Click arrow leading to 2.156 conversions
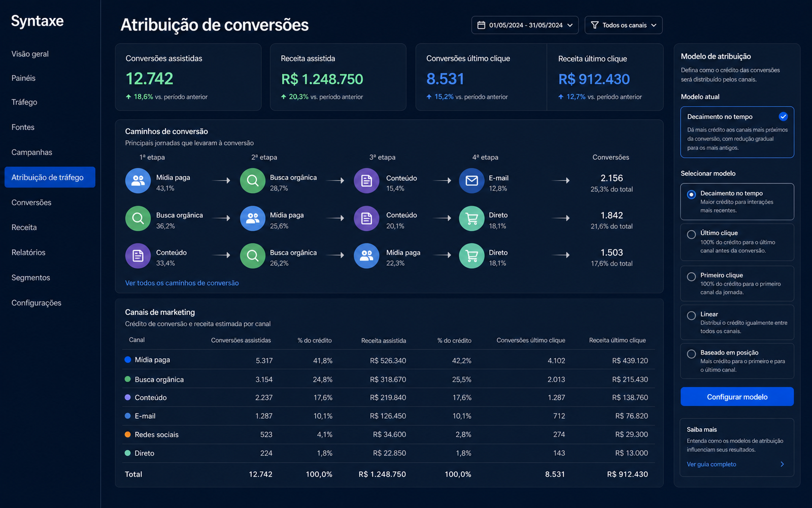The image size is (812, 508). pos(561,180)
